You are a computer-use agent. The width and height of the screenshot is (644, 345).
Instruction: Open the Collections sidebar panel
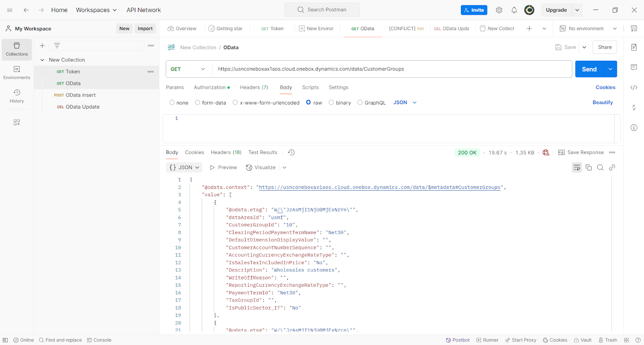17,49
